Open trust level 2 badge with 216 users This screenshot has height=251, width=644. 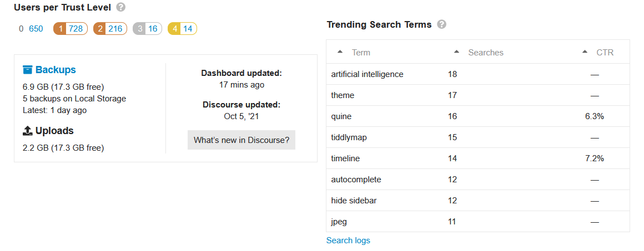[110, 29]
